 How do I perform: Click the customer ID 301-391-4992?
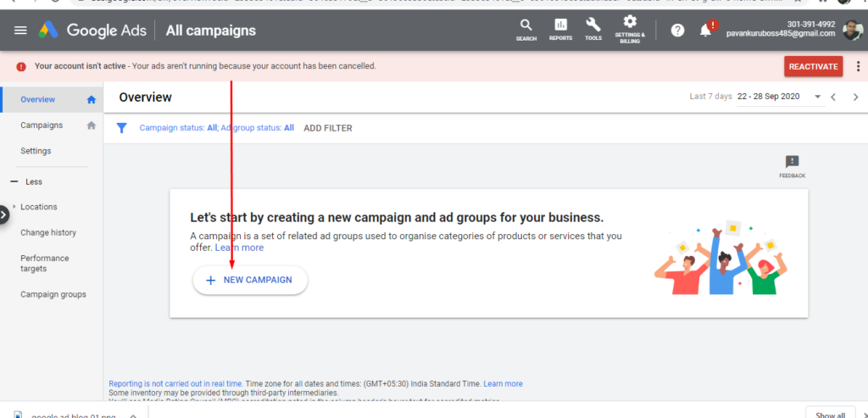(x=811, y=25)
